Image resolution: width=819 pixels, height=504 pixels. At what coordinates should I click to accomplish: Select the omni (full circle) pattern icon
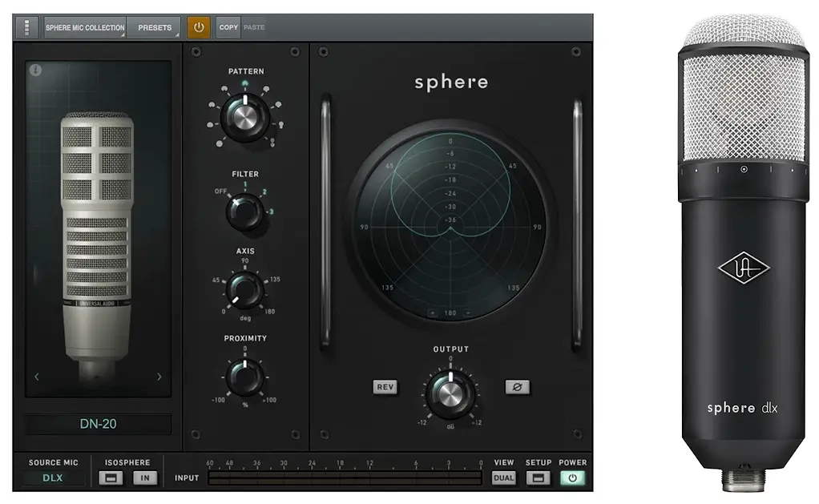coord(220,143)
